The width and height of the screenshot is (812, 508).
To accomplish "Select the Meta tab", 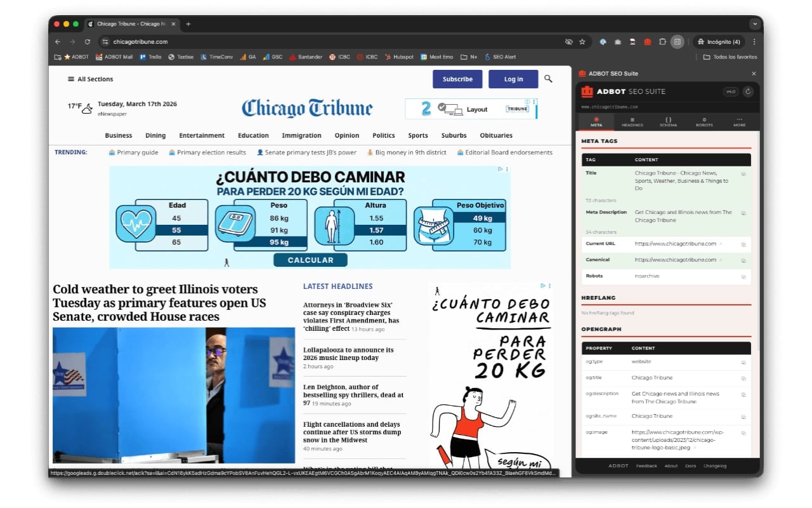I will pyautogui.click(x=596, y=122).
